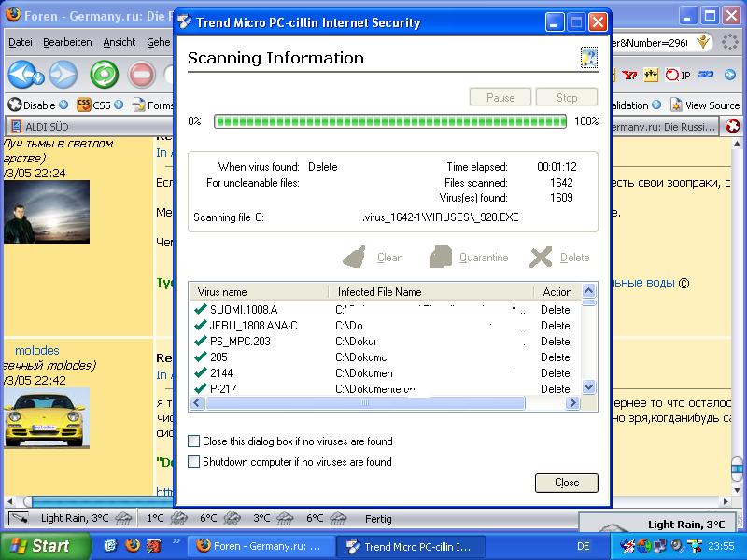
Task: Click the green scan progress bar
Action: [x=390, y=121]
